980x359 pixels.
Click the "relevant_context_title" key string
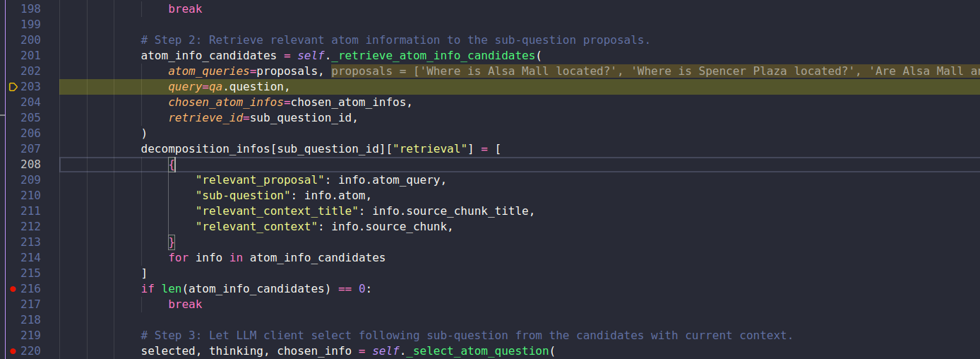click(x=277, y=211)
